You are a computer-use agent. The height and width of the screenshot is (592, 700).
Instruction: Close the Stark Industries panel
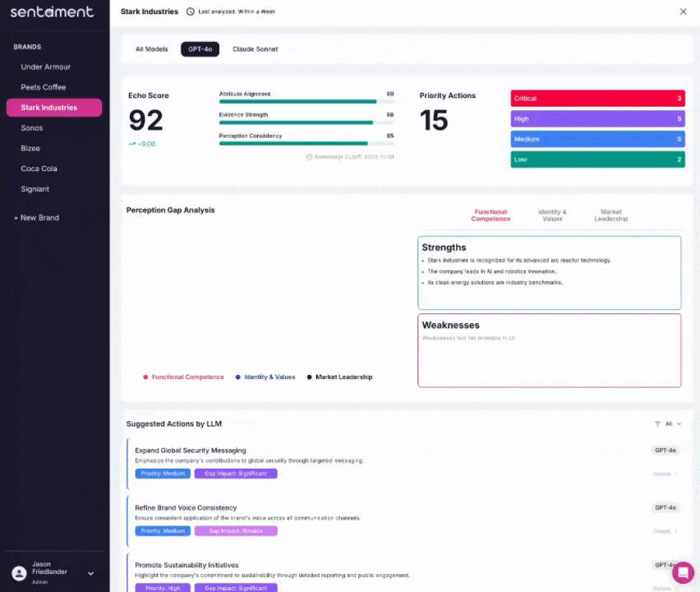(x=683, y=12)
